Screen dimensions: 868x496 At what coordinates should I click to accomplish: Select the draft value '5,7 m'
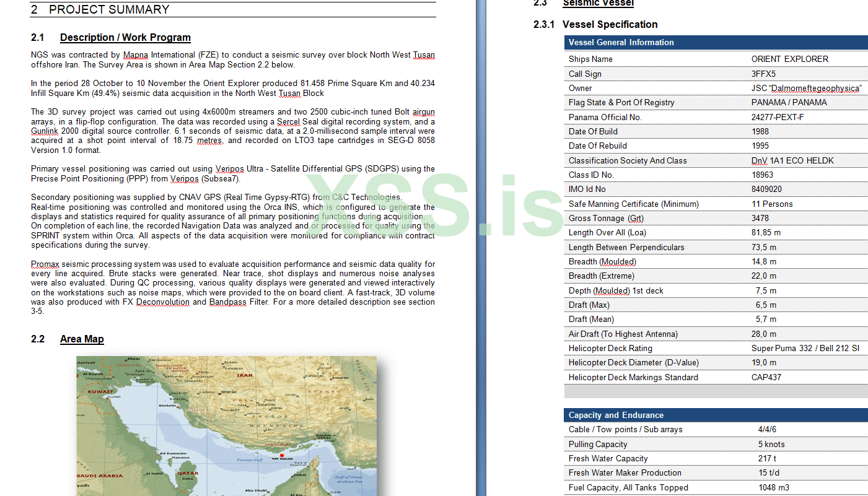[x=766, y=319]
